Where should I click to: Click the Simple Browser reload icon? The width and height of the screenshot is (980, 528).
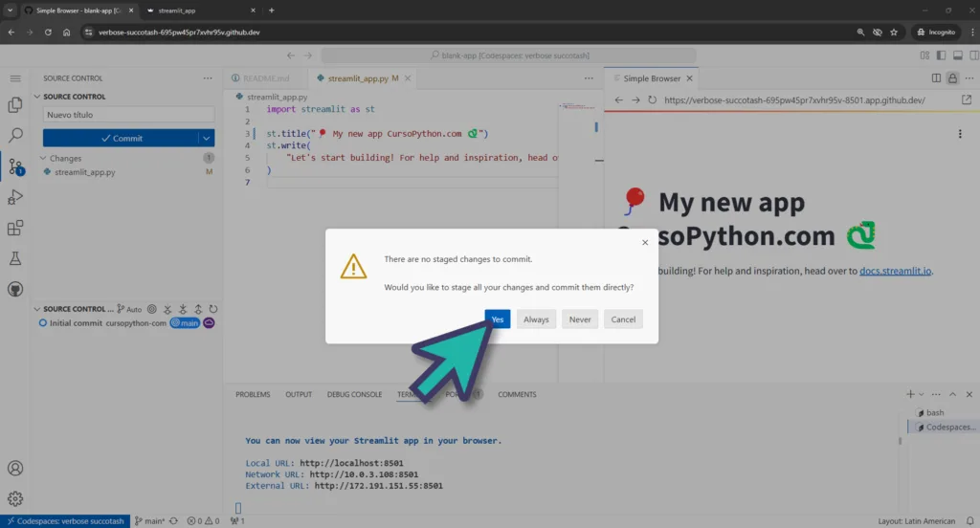point(653,100)
